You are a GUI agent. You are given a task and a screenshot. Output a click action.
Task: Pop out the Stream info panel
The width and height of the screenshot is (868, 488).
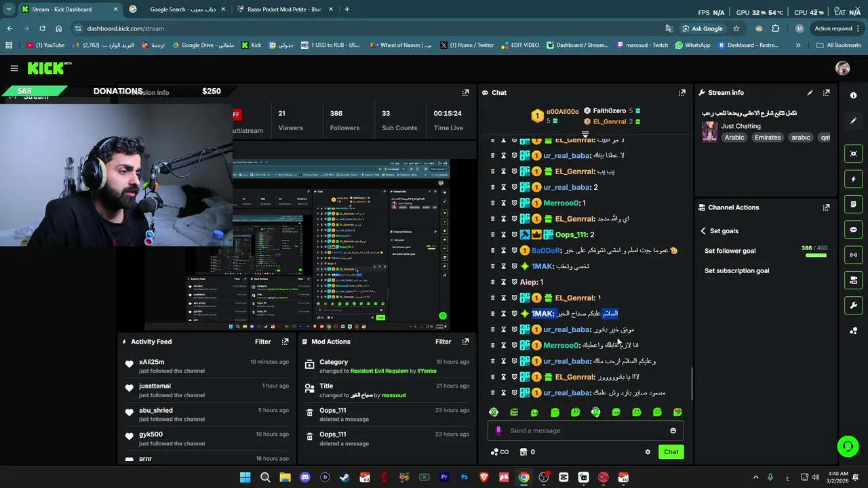826,93
